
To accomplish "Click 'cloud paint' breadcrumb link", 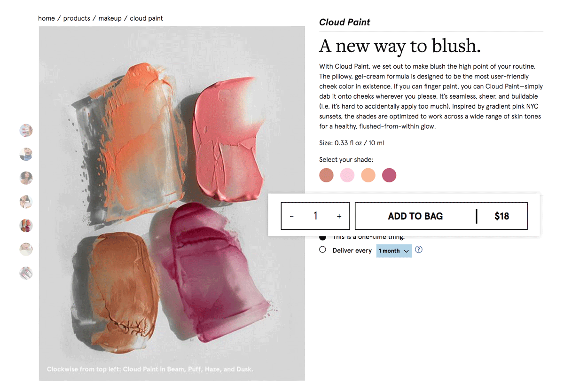I will [146, 18].
